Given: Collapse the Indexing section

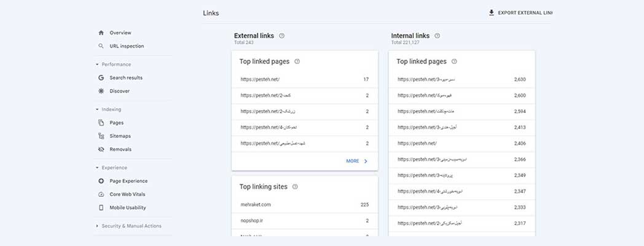Looking at the screenshot, I should pyautogui.click(x=97, y=109).
